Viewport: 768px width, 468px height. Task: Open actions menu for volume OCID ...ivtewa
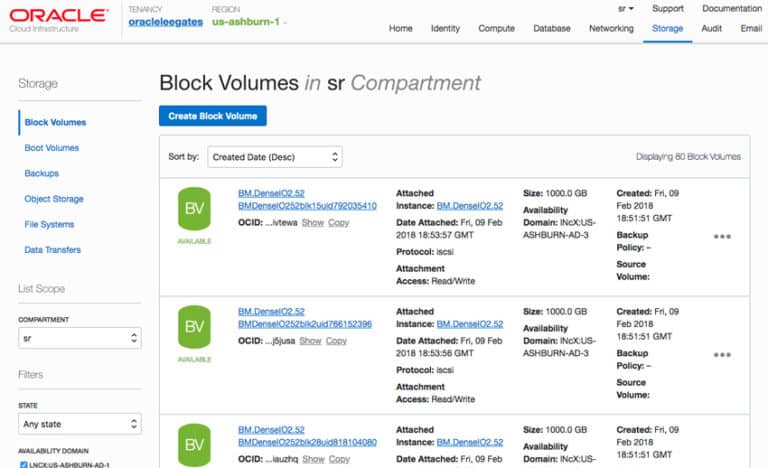coord(722,237)
